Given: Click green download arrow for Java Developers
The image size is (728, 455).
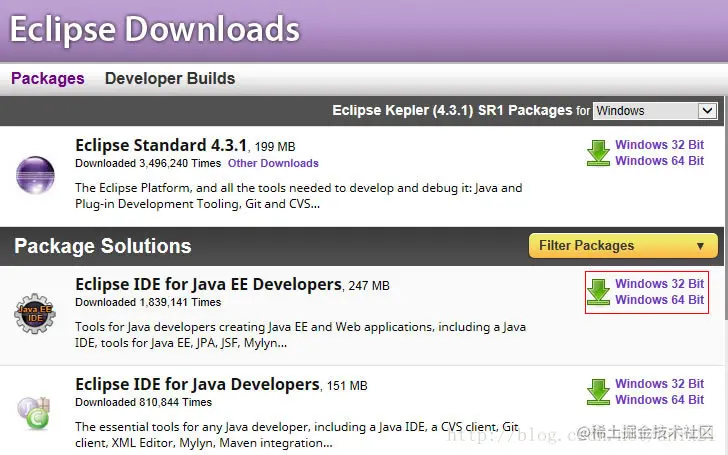Looking at the screenshot, I should [x=598, y=392].
